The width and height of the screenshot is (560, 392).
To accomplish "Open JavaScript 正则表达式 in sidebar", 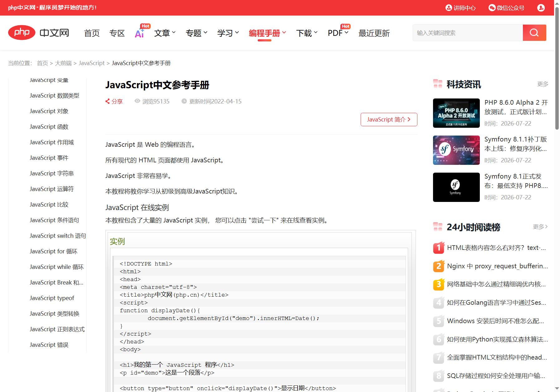I will tap(57, 329).
